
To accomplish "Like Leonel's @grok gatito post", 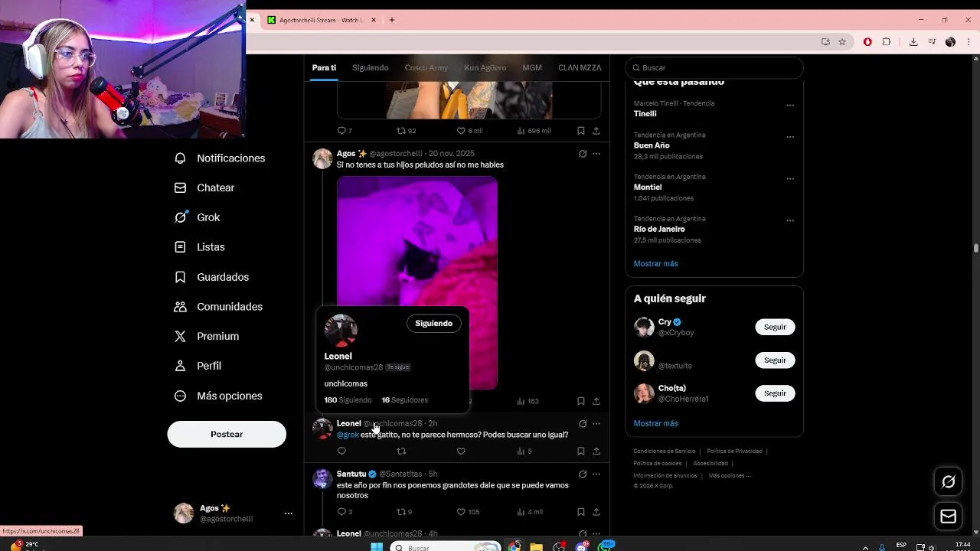I will (461, 452).
